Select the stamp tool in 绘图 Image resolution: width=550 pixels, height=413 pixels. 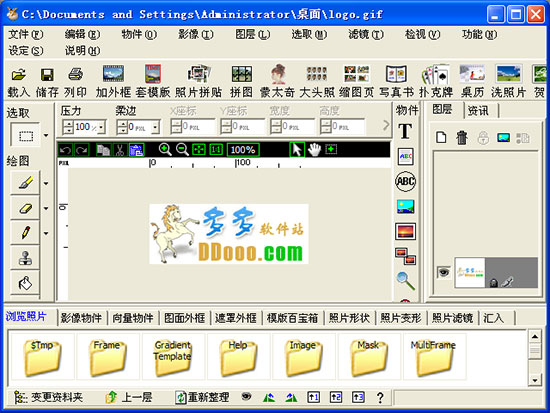coord(25,259)
